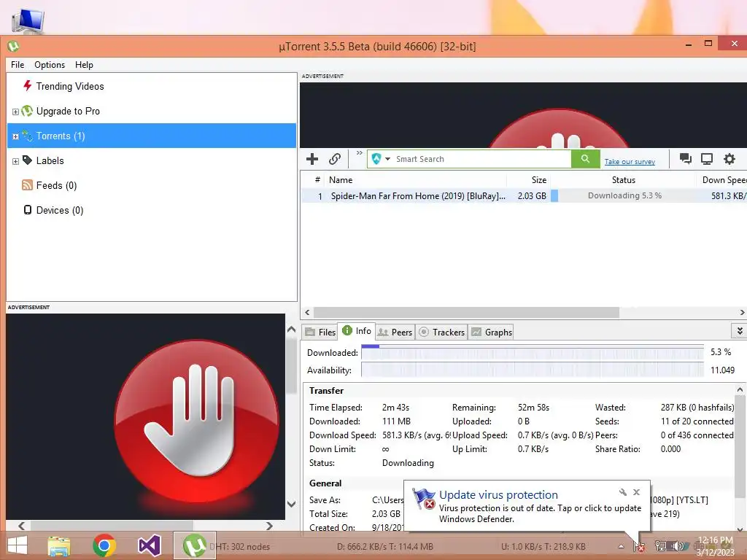Click up arrow of sidebar ad scrollbar
Screen dimensions: 747x560
[x=292, y=330]
